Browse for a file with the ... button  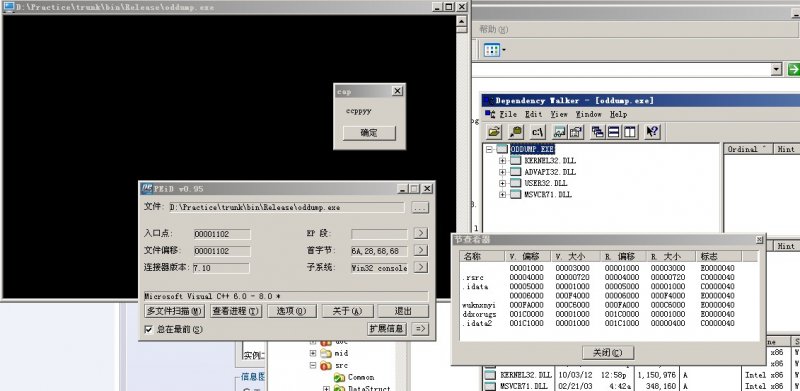point(420,208)
